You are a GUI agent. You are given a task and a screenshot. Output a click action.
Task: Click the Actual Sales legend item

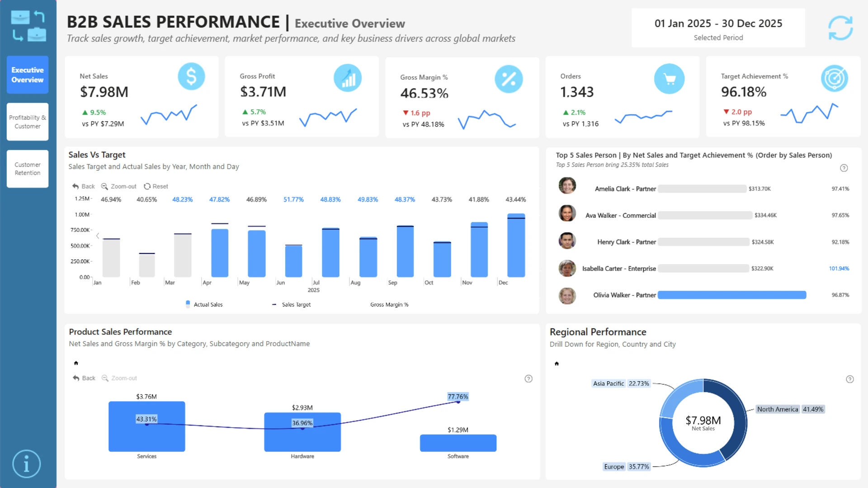[x=204, y=305]
